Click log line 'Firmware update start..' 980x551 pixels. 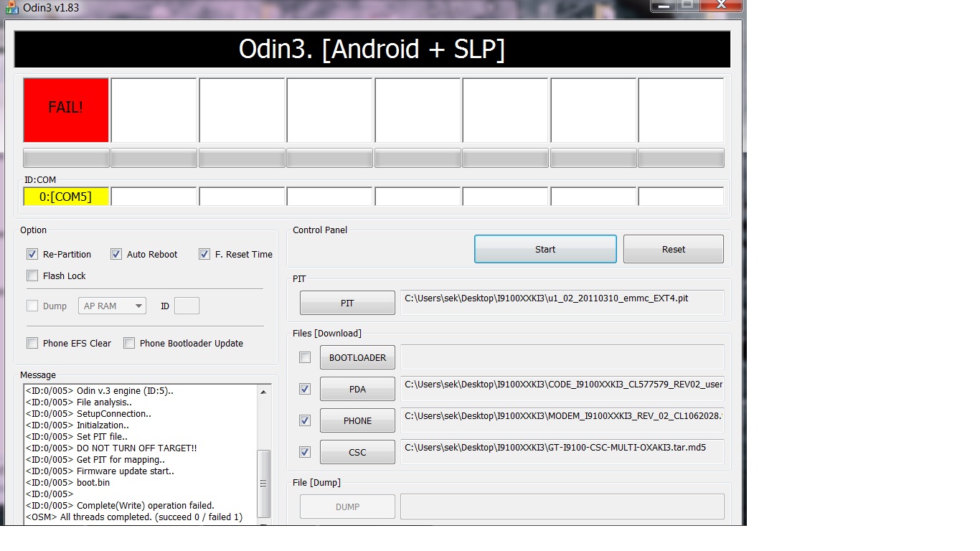(x=125, y=471)
